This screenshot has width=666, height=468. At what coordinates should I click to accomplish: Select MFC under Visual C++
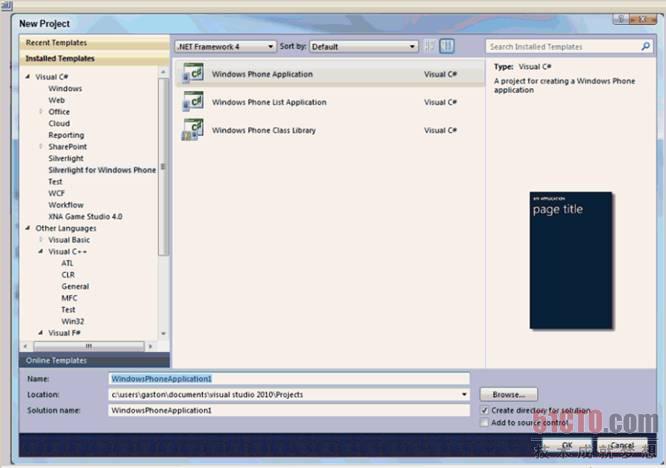pyautogui.click(x=69, y=298)
